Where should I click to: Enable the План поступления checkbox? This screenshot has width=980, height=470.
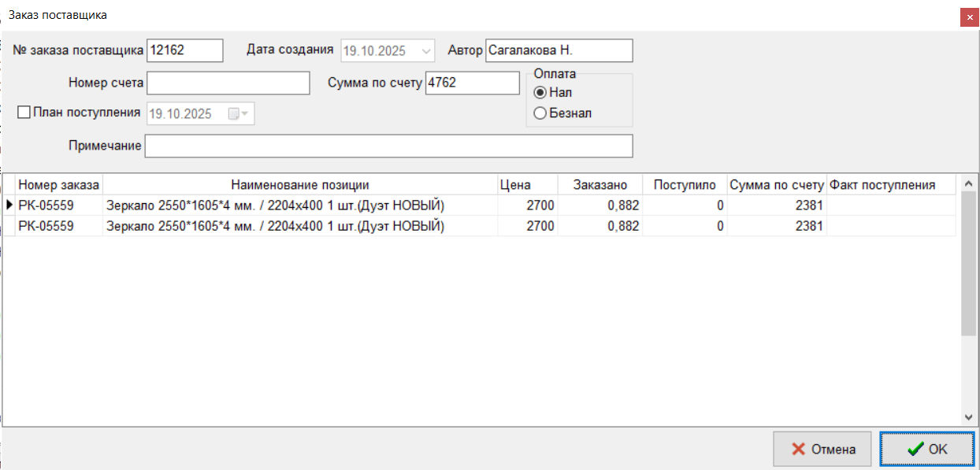[x=24, y=113]
